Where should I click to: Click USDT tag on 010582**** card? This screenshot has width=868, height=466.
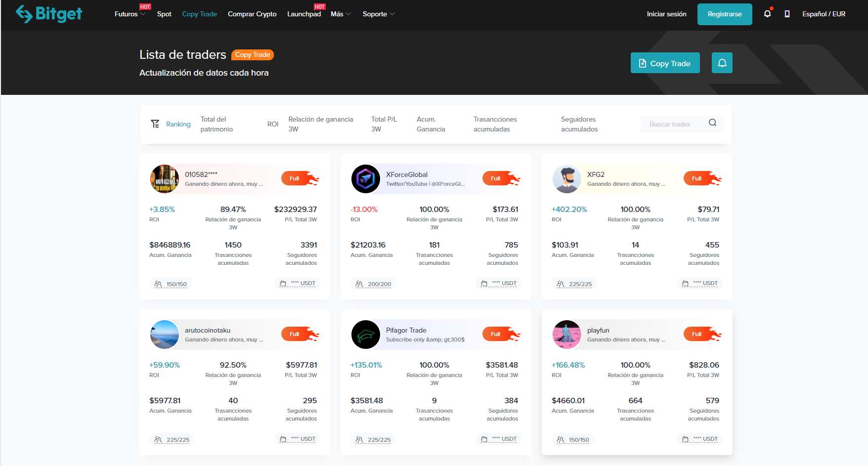pos(298,284)
